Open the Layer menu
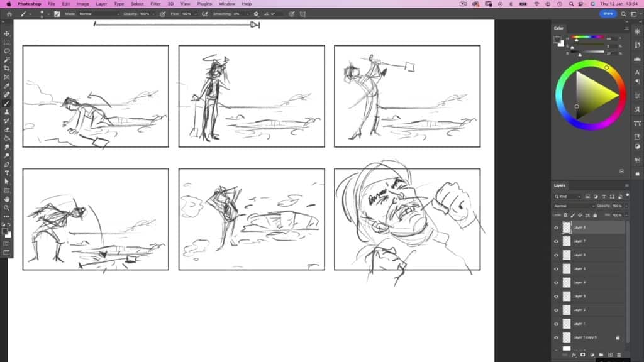This screenshot has width=644, height=362. click(101, 4)
